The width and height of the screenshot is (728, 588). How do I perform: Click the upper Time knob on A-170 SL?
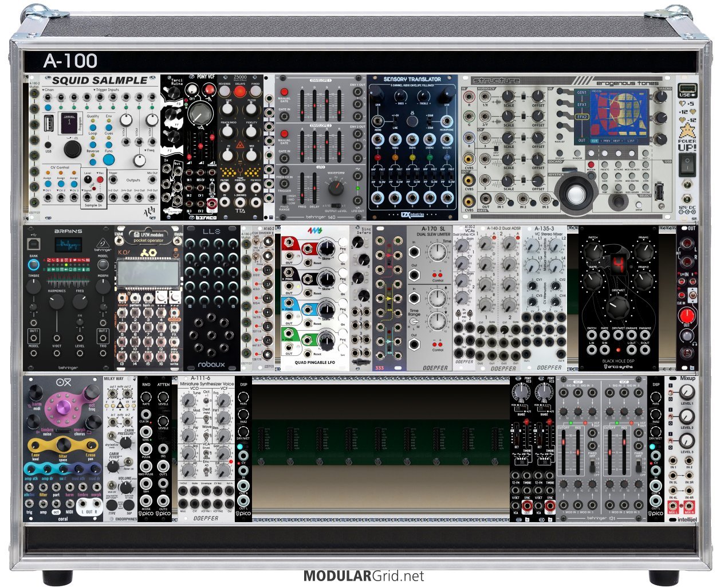[436, 253]
